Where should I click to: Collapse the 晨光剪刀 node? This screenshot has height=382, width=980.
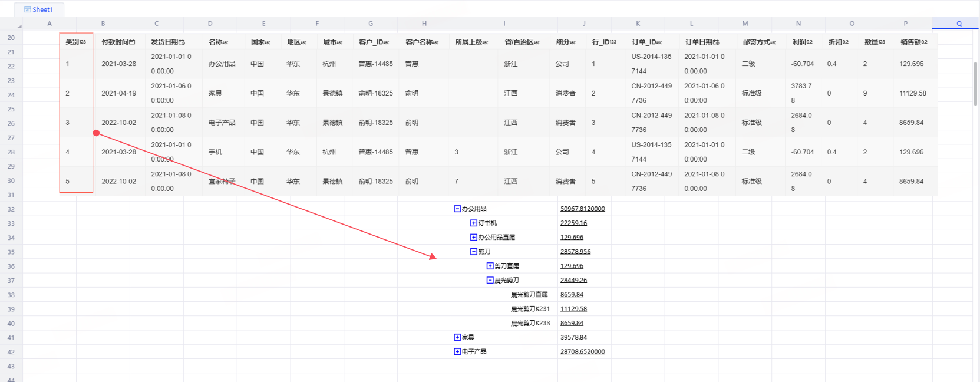(x=490, y=281)
